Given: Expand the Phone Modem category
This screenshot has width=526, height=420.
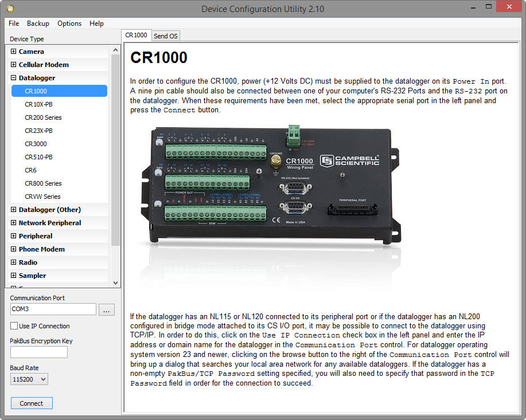Looking at the screenshot, I should coord(14,249).
